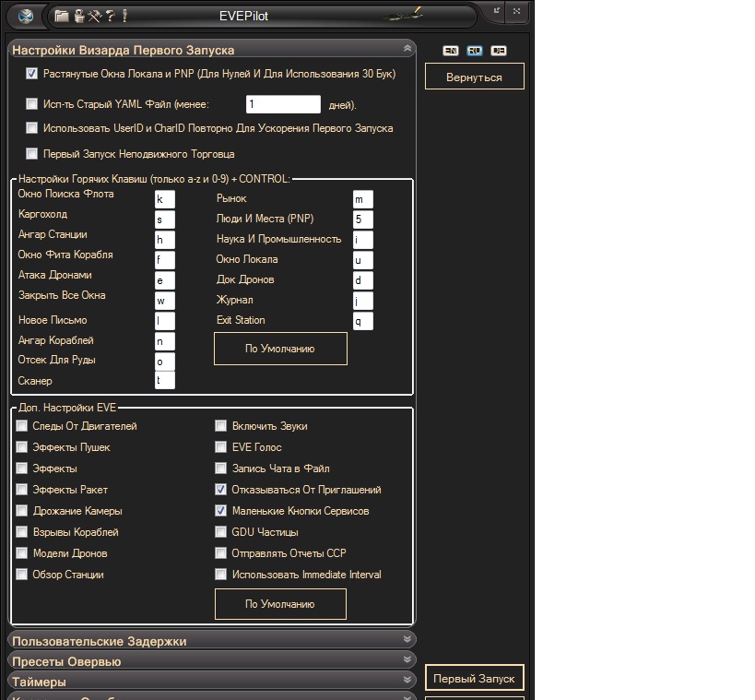This screenshot has width=755, height=700.
Task: Click the Вернуться button
Action: [474, 77]
